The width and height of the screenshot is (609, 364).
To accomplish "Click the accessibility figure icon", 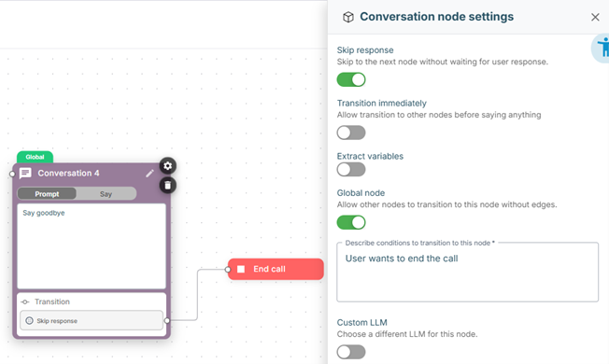I will pyautogui.click(x=602, y=49).
